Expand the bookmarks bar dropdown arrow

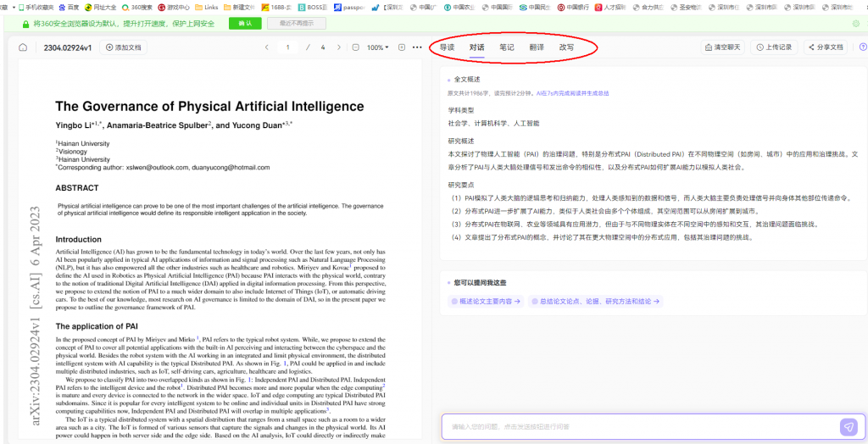[14, 8]
